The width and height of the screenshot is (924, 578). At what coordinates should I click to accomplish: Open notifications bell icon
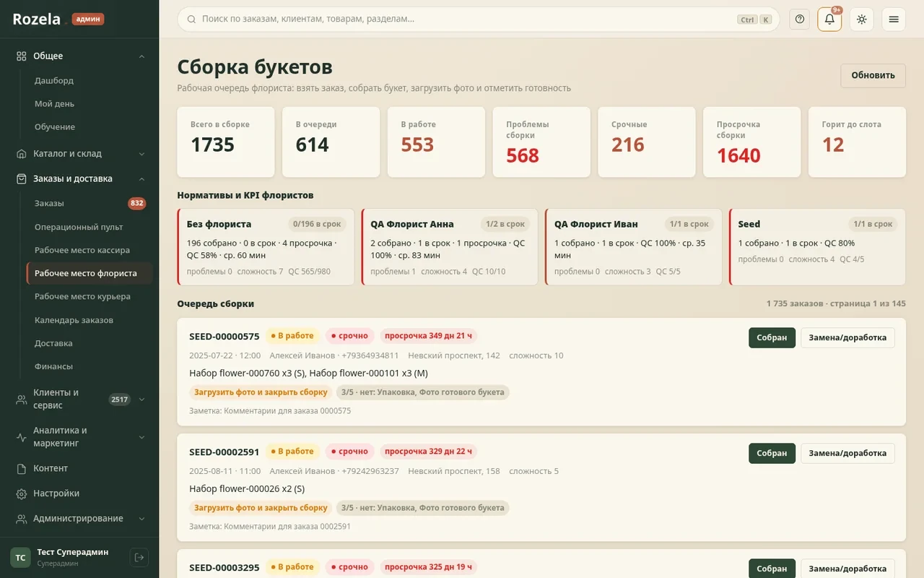coord(829,20)
